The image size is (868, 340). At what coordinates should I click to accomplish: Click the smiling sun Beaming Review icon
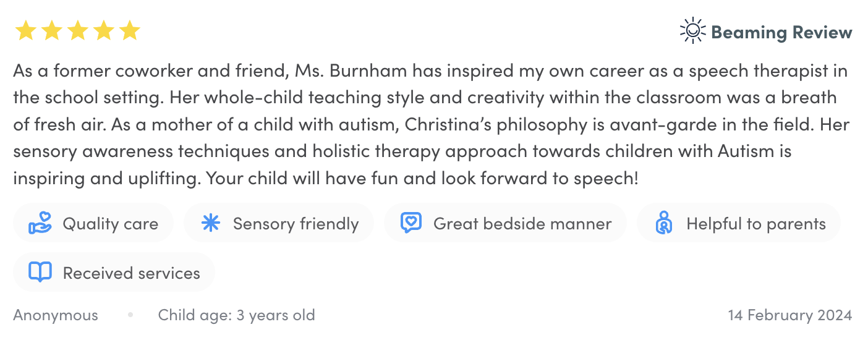692,31
